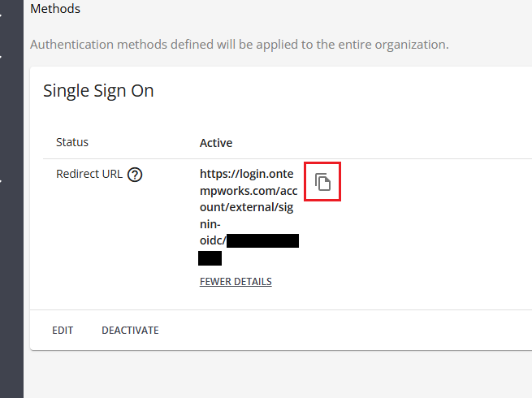This screenshot has height=398, width=532.
Task: Click the Redirect URL row label
Action: (x=89, y=174)
